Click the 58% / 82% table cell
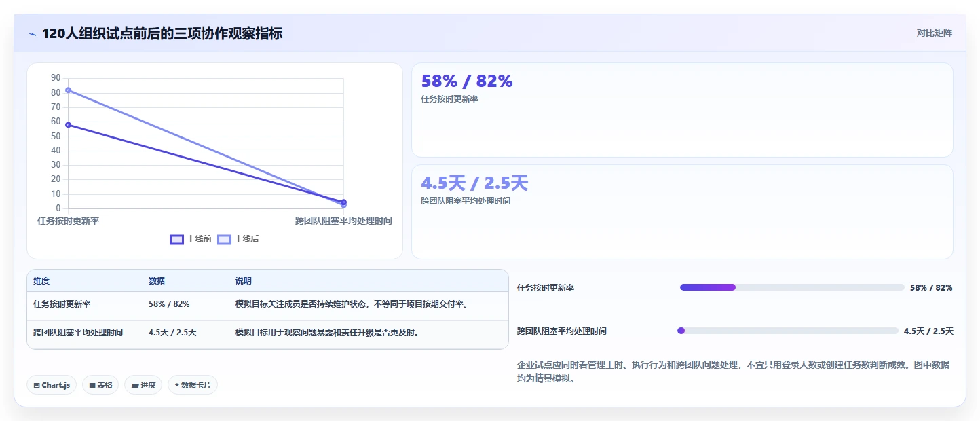980x421 pixels. pos(169,304)
